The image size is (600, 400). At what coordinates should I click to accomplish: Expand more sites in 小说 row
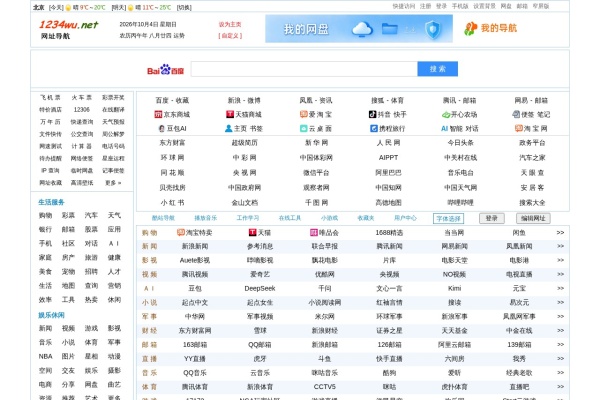[x=560, y=302]
